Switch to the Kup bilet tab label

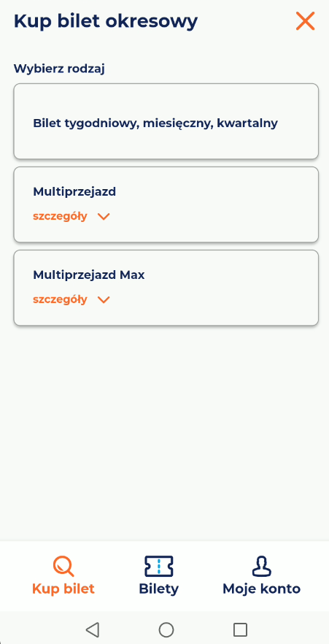(x=63, y=589)
